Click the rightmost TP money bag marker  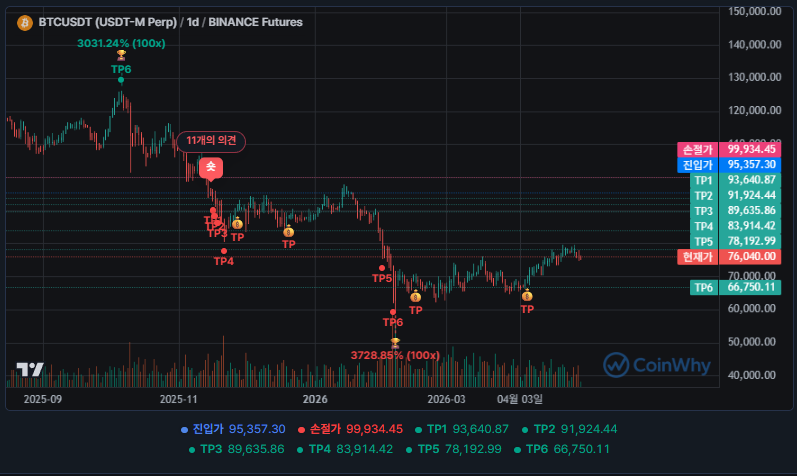[x=527, y=296]
